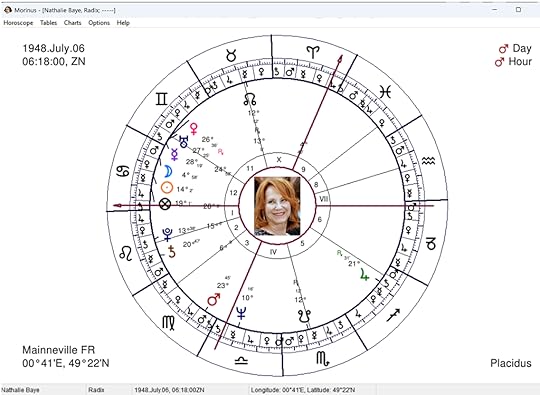The width and height of the screenshot is (540, 395).
Task: Click the pink Venus glyph in Gemini
Action: coord(194,129)
